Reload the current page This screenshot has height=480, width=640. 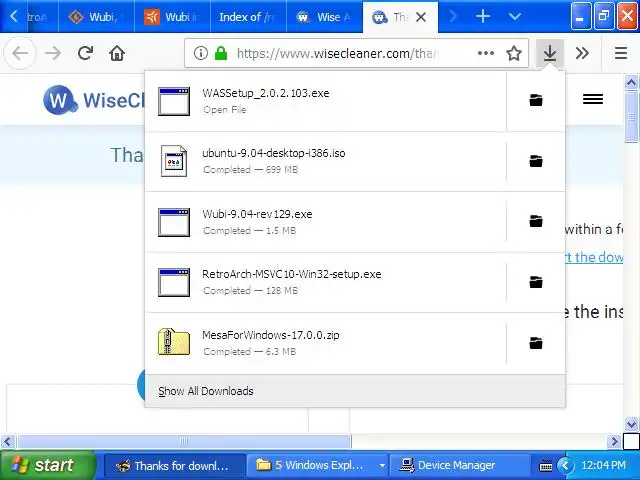point(85,53)
